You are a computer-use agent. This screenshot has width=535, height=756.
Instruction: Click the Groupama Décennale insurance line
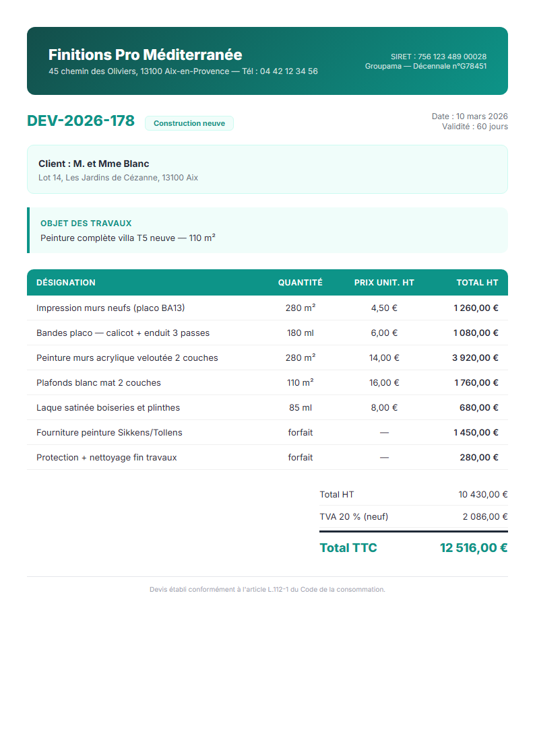pos(425,66)
